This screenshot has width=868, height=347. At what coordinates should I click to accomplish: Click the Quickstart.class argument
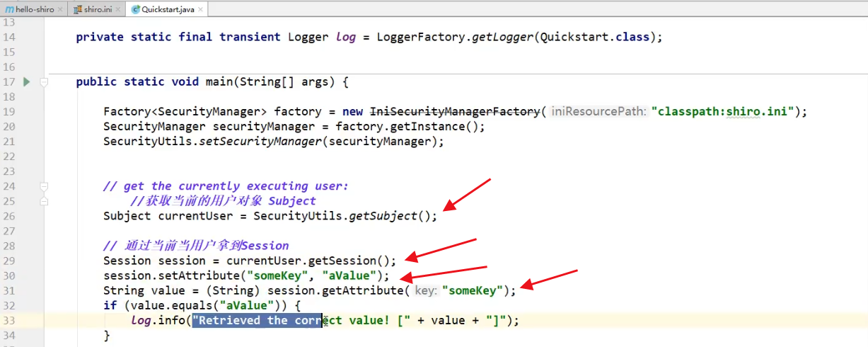(x=594, y=37)
